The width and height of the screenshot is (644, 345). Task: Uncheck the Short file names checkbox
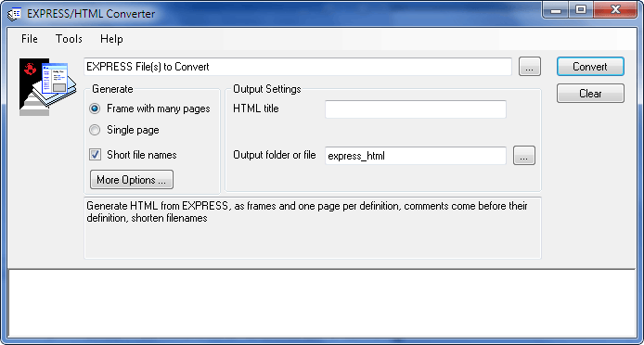click(x=95, y=155)
